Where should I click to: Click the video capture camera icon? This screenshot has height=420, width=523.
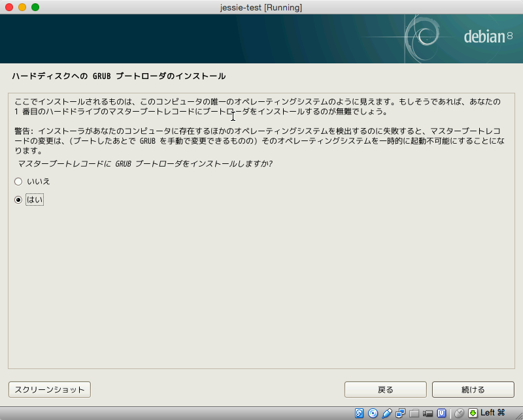tap(428, 413)
